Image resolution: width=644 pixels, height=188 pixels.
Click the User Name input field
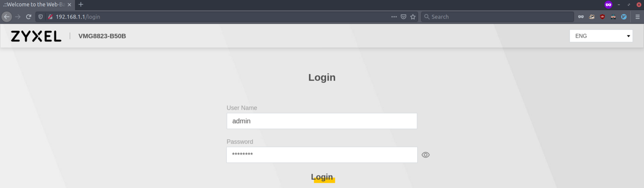322,121
